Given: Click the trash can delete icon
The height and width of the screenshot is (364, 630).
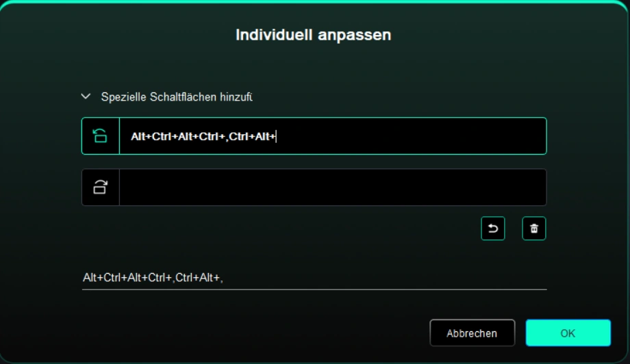Looking at the screenshot, I should coord(533,229).
